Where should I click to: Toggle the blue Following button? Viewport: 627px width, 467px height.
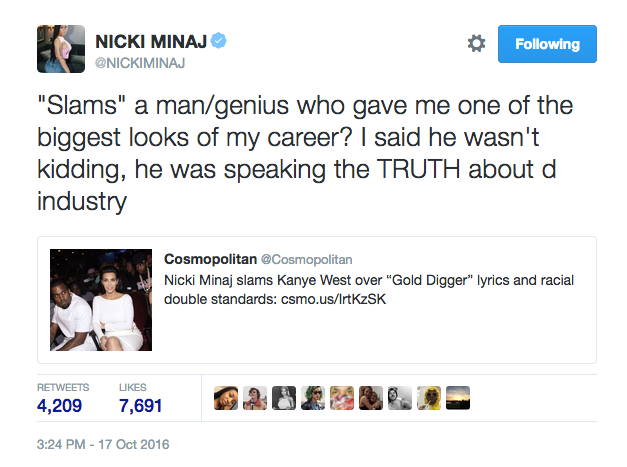(x=547, y=44)
